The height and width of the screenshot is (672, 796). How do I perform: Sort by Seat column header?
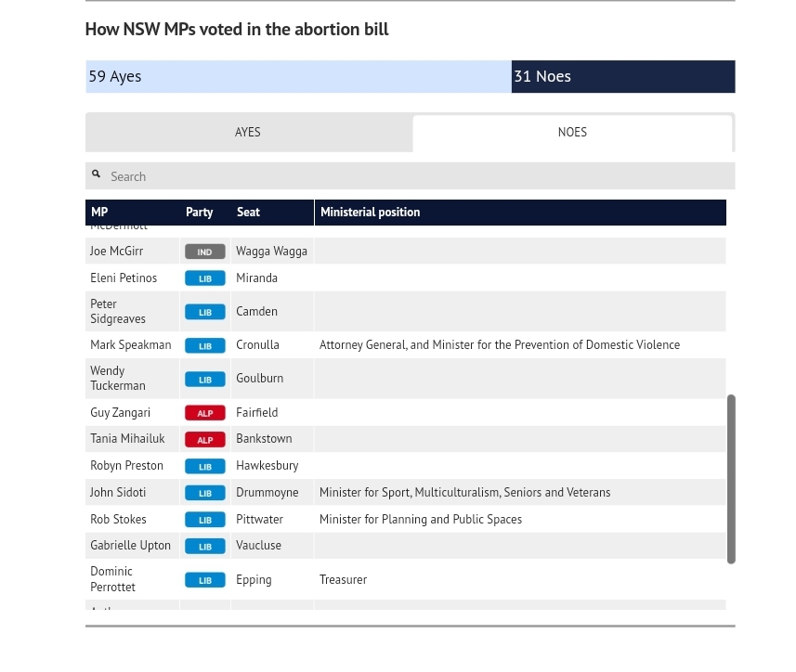[x=248, y=213]
